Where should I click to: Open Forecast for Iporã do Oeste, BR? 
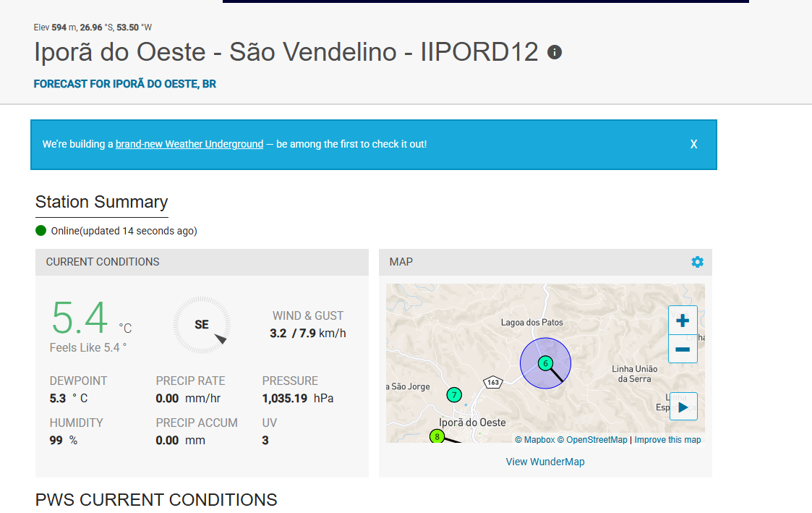125,84
